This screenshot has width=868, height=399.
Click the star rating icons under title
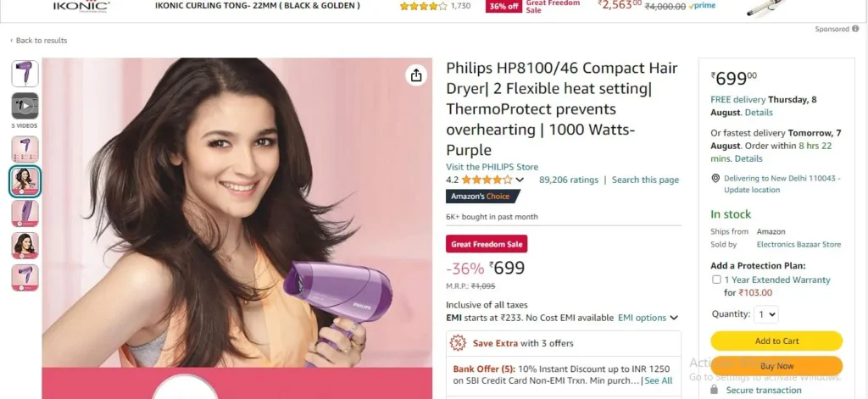487,180
